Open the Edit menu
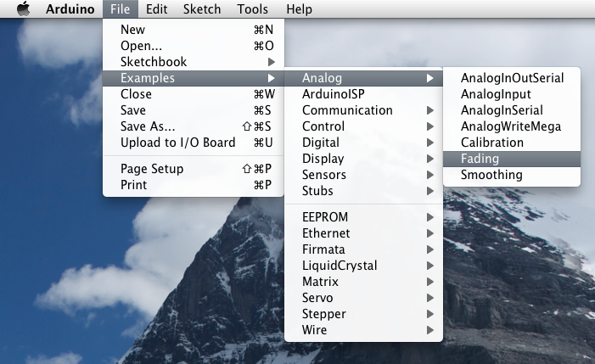Viewport: 595px width, 364px height. tap(156, 8)
